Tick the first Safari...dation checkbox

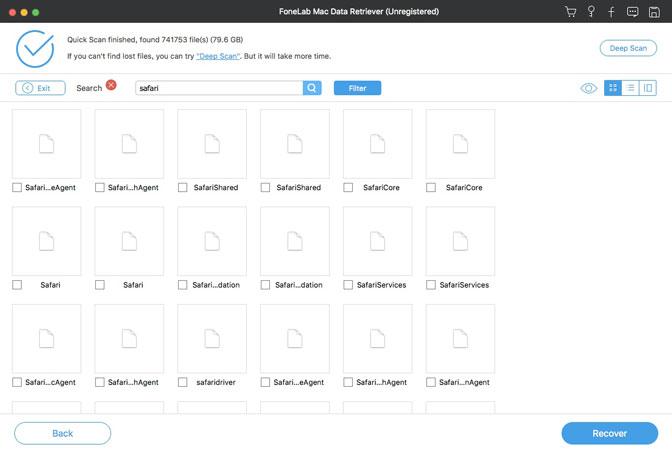pyautogui.click(x=183, y=285)
